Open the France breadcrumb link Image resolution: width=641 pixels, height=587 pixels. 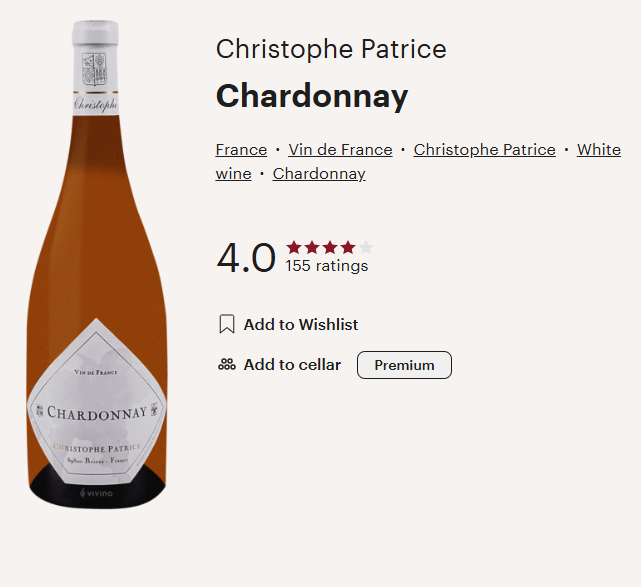click(241, 150)
